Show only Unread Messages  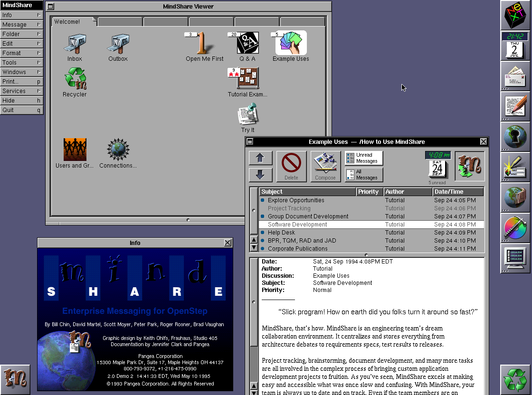(x=364, y=158)
